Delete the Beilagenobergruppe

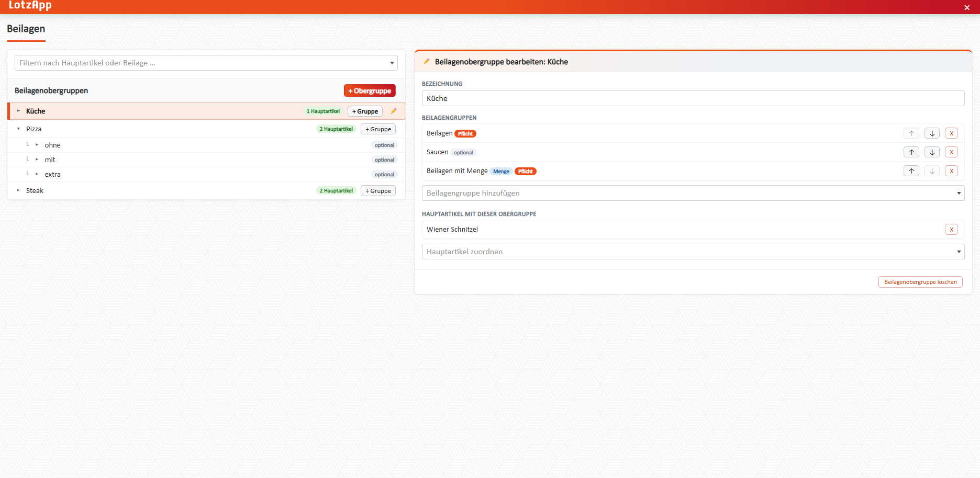click(x=920, y=282)
